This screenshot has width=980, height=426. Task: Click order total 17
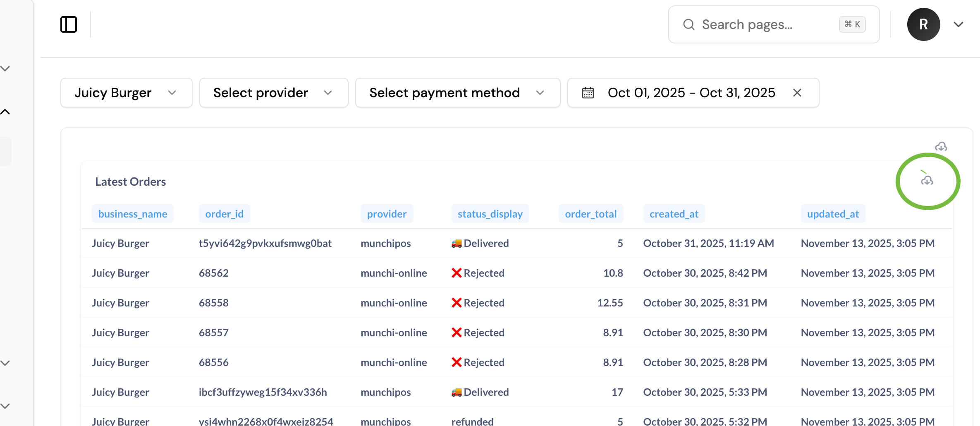coord(617,392)
